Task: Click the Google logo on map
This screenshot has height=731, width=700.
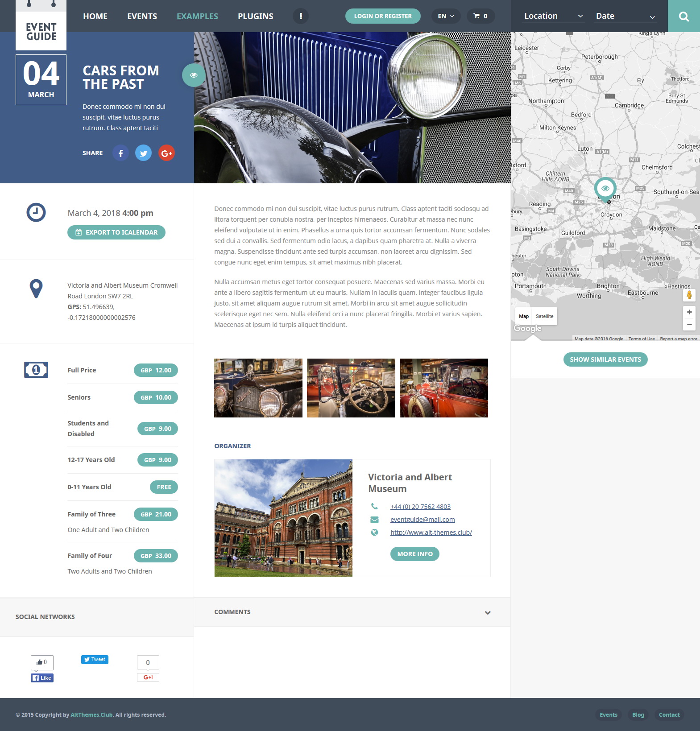Action: tap(527, 328)
